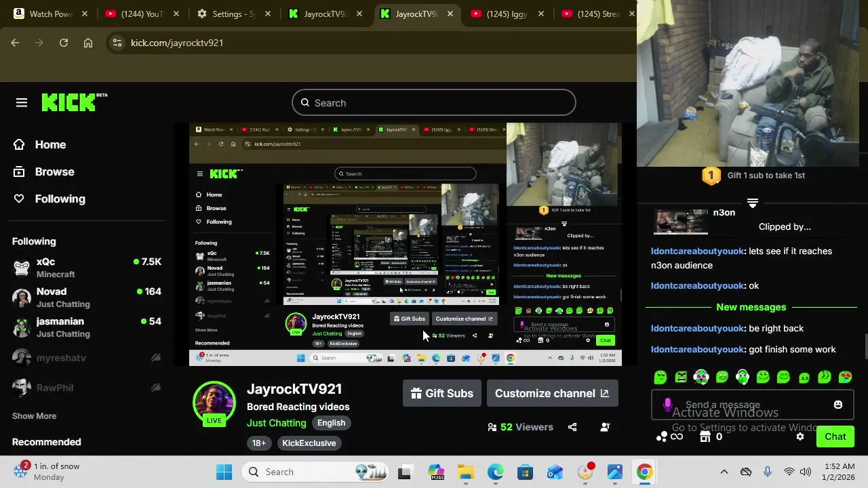Reload the page
The height and width of the screenshot is (488, 868).
tap(64, 43)
